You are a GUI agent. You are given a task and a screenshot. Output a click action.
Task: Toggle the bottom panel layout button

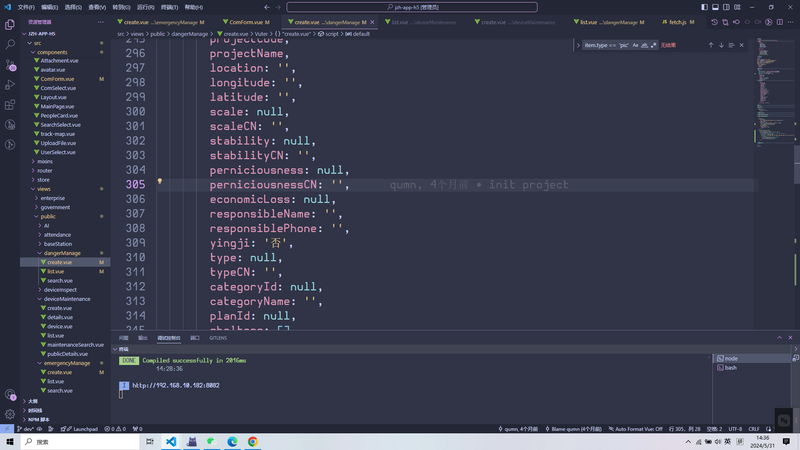(715, 7)
